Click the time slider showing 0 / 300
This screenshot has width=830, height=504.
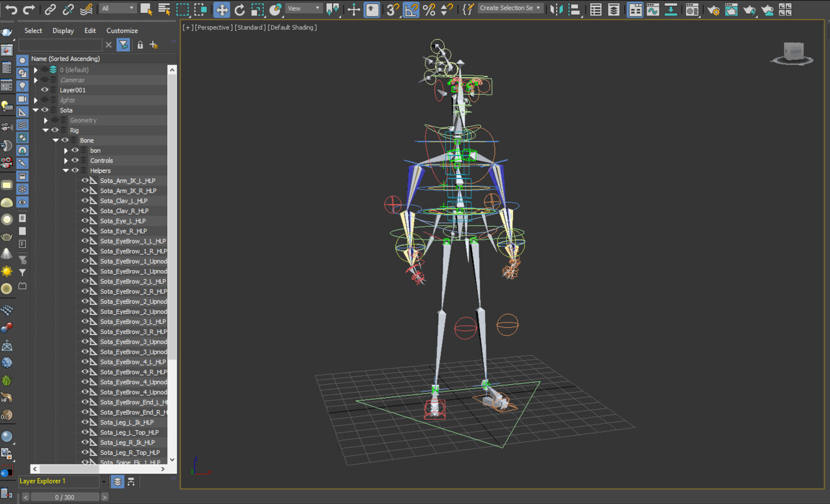point(65,497)
